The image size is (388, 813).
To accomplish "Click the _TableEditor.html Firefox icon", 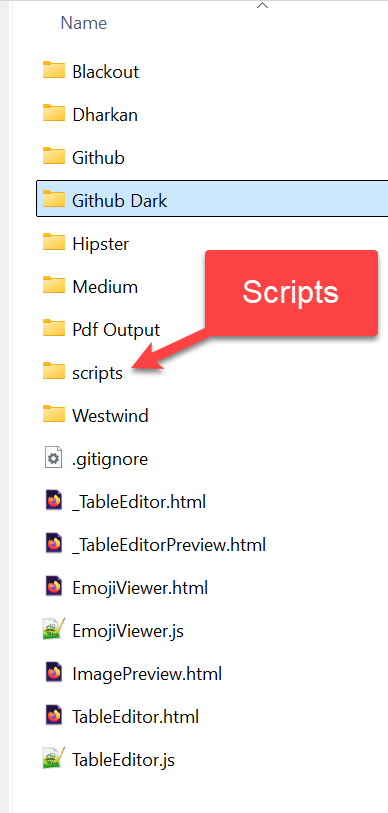I will [53, 501].
